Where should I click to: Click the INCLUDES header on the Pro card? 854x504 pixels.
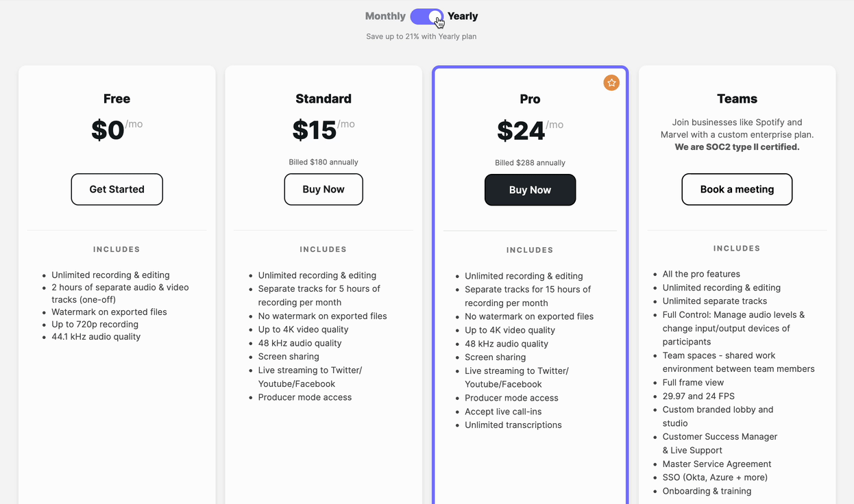click(530, 249)
